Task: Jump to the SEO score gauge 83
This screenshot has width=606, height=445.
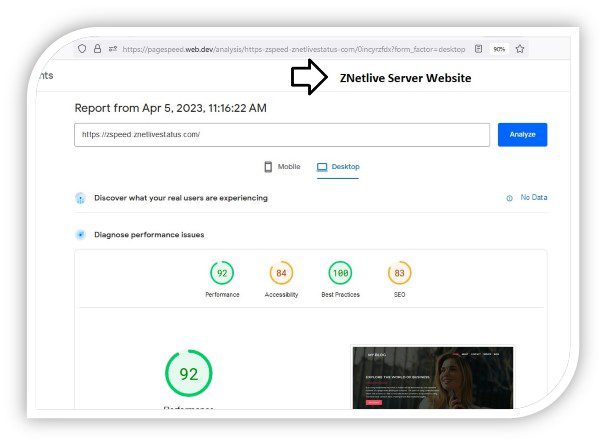Action: click(399, 273)
